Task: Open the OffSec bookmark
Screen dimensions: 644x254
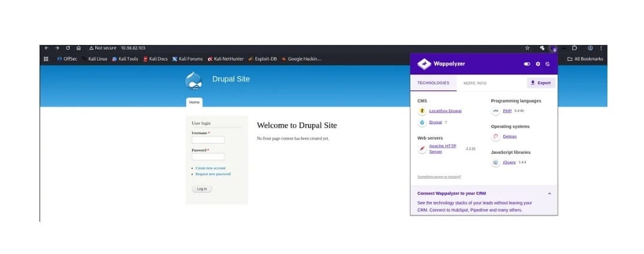Action: (67, 59)
